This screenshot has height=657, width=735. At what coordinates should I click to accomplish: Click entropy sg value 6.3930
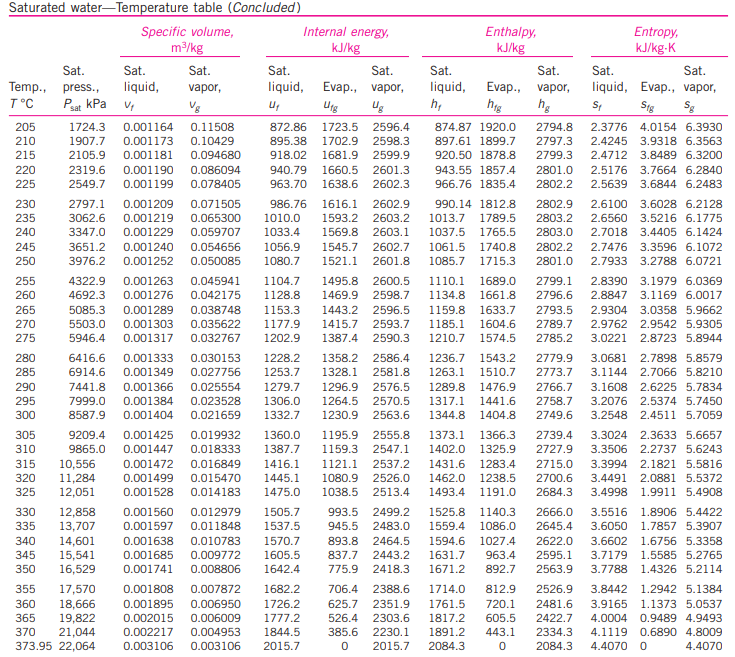704,127
